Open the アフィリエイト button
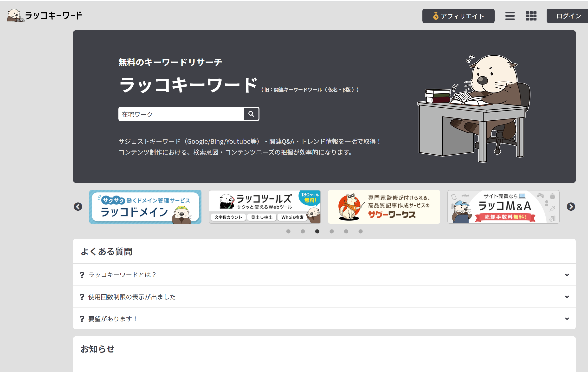 (458, 16)
